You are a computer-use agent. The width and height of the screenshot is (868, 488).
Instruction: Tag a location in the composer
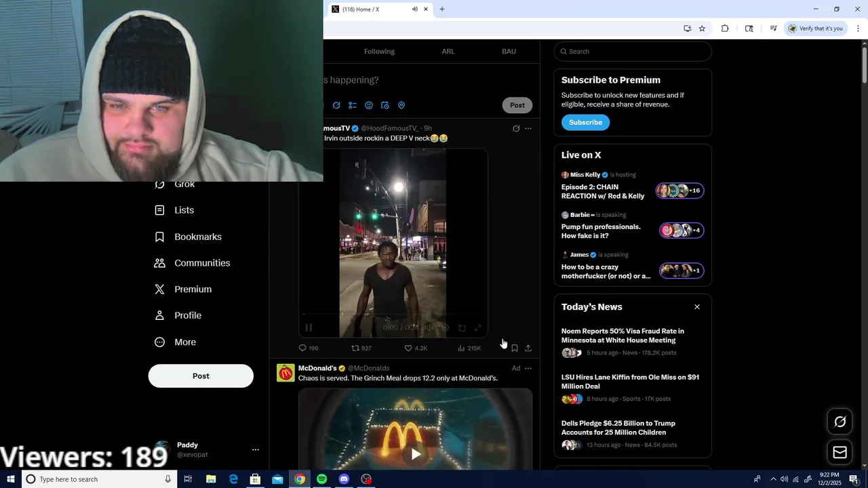tap(401, 105)
